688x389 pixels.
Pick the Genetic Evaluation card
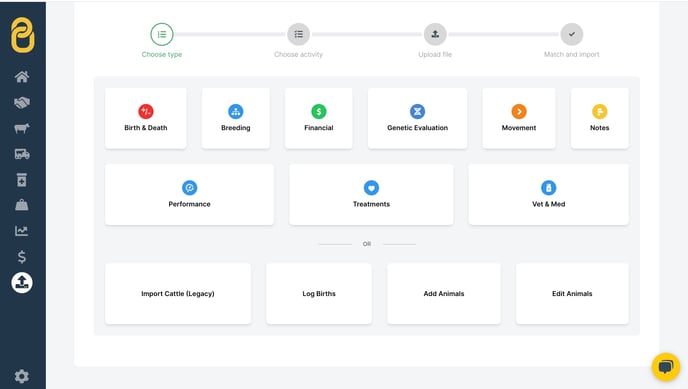point(417,118)
